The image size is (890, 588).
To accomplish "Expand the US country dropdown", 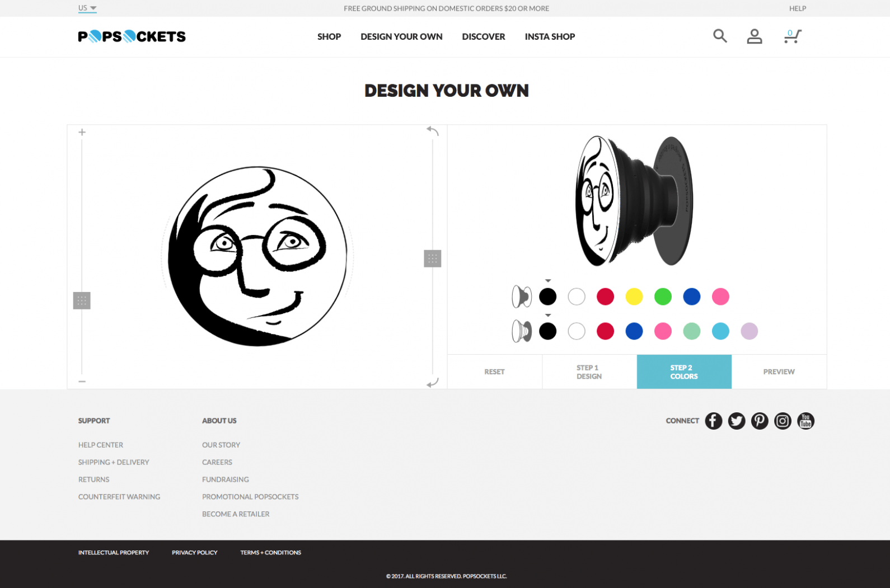I will click(x=87, y=8).
